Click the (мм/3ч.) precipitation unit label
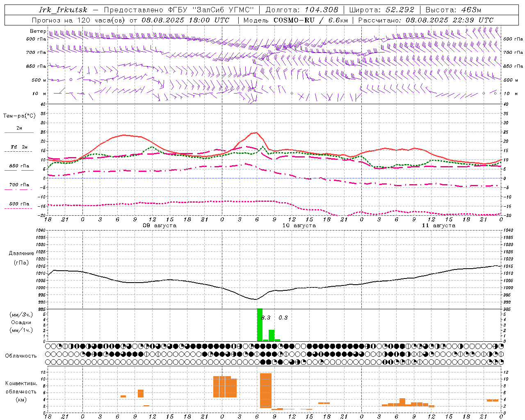The image size is (525, 420). (21, 315)
